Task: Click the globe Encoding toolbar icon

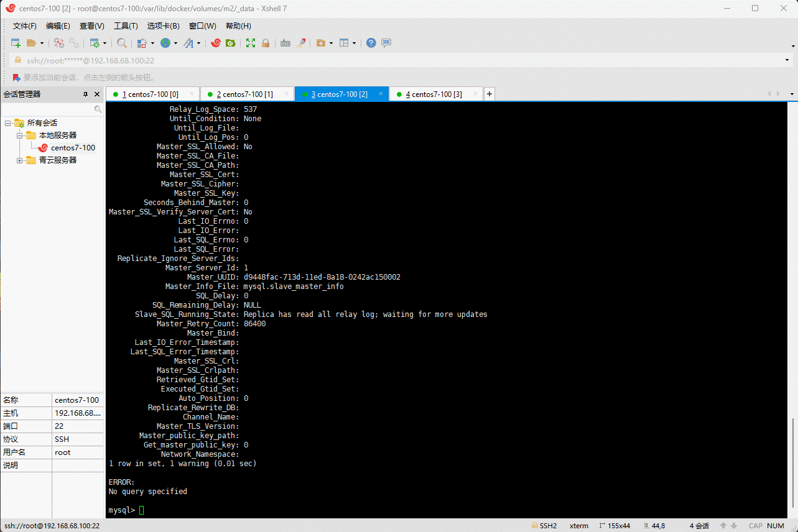Action: (x=165, y=43)
